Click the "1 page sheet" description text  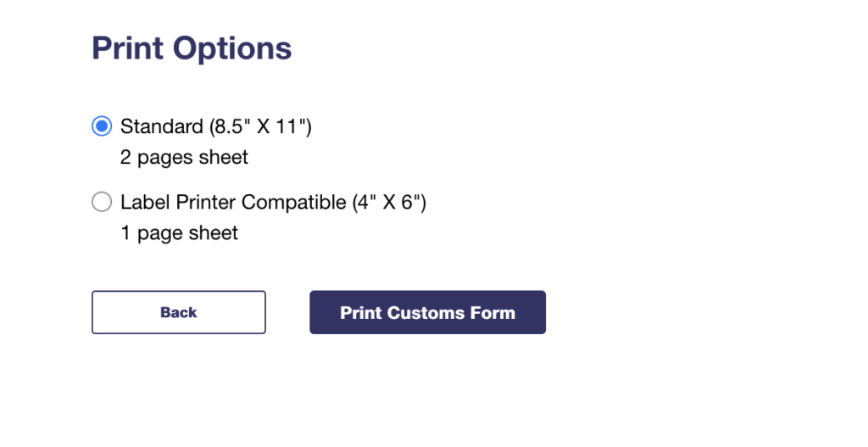click(x=179, y=233)
